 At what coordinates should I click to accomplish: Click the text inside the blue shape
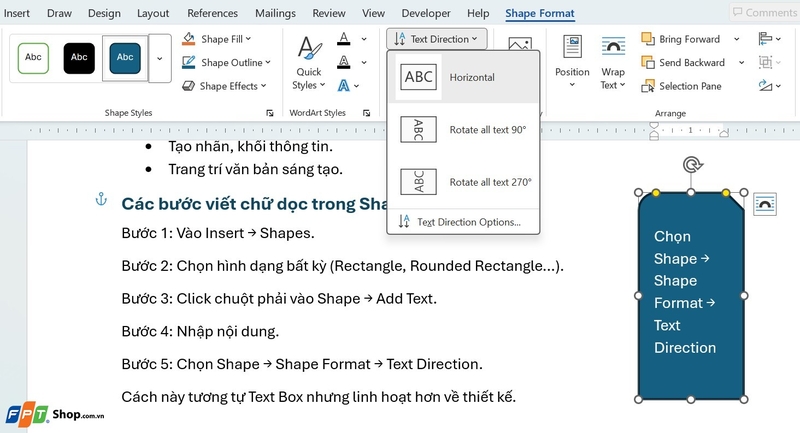pyautogui.click(x=685, y=292)
